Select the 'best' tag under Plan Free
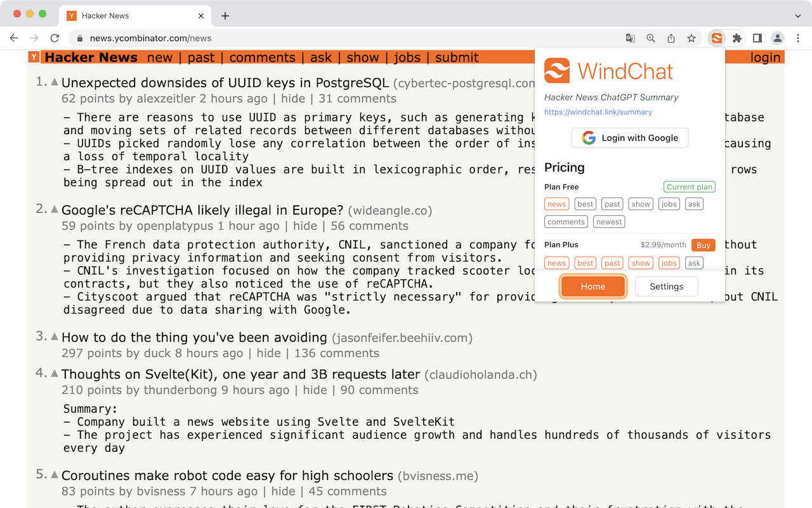This screenshot has height=508, width=812. click(586, 204)
